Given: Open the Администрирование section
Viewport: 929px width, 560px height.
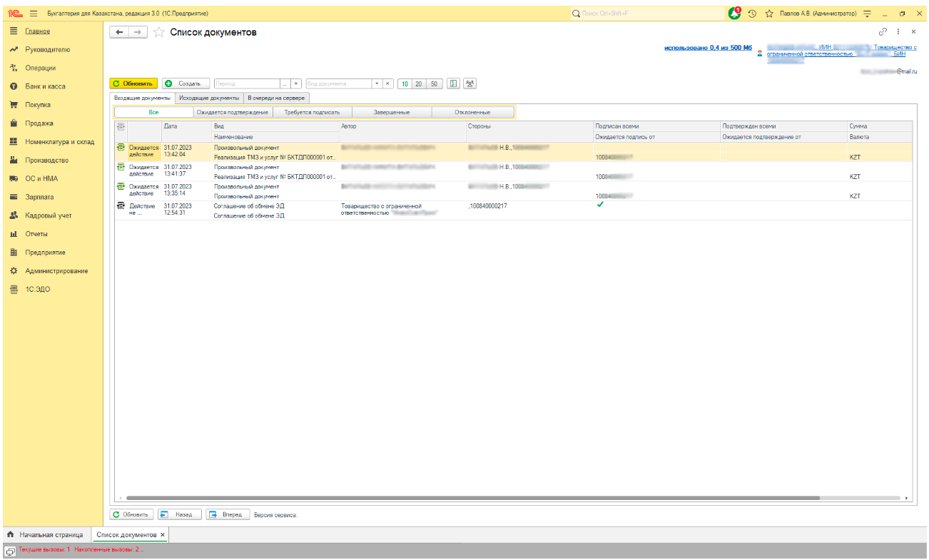Looking at the screenshot, I should pos(56,271).
